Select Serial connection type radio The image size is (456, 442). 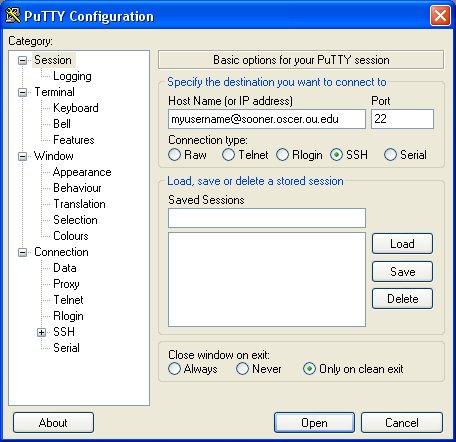[390, 155]
